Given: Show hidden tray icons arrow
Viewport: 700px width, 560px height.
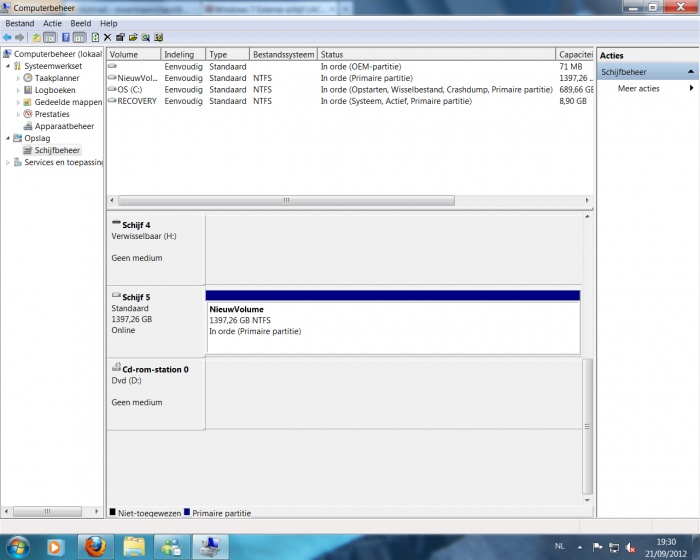Looking at the screenshot, I should point(579,547).
